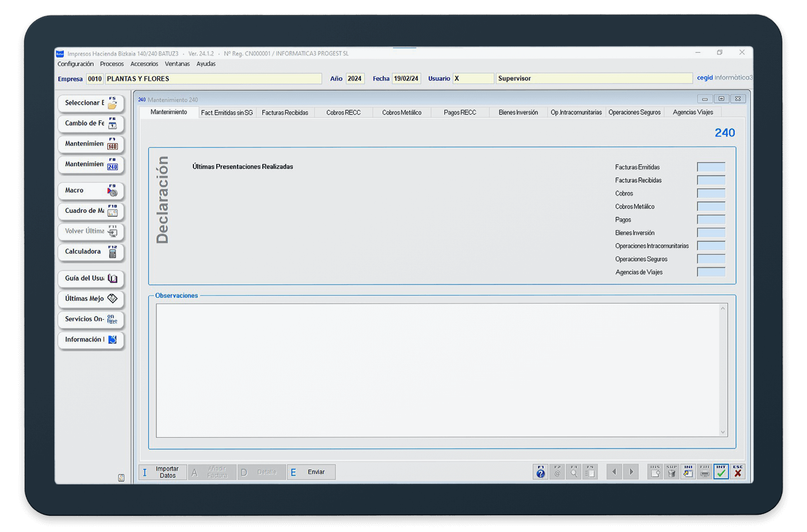Open the Procesos menu
This screenshot has width=807, height=532.
pyautogui.click(x=112, y=64)
